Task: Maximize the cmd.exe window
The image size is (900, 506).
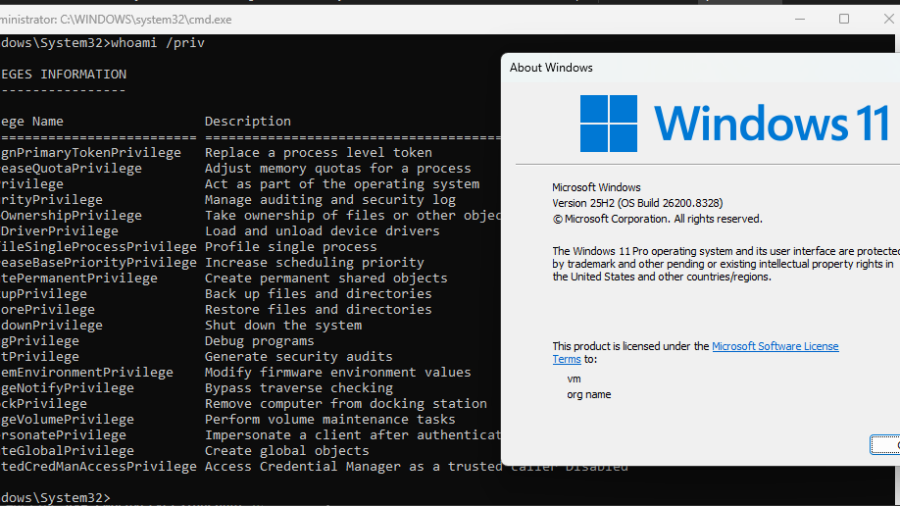Action: 844,19
